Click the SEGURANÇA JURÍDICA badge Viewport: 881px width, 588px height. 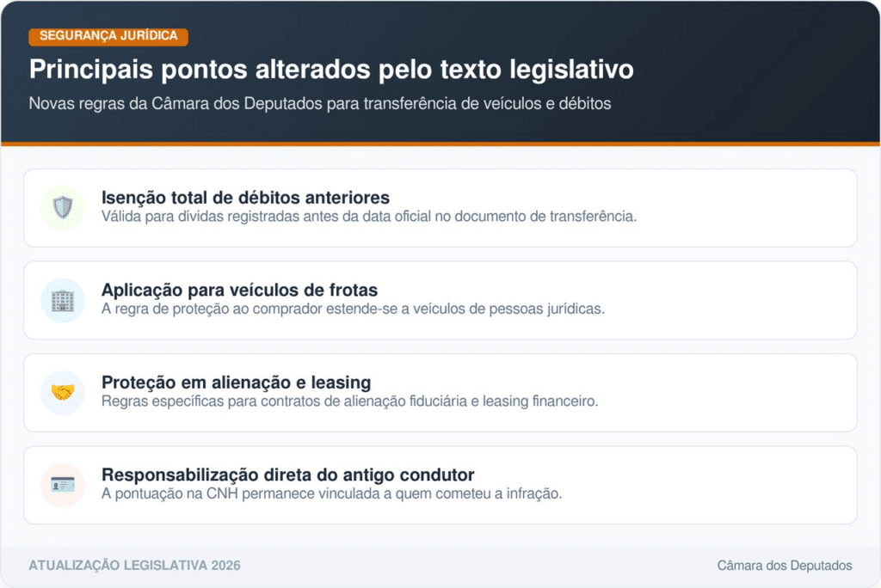(x=108, y=37)
